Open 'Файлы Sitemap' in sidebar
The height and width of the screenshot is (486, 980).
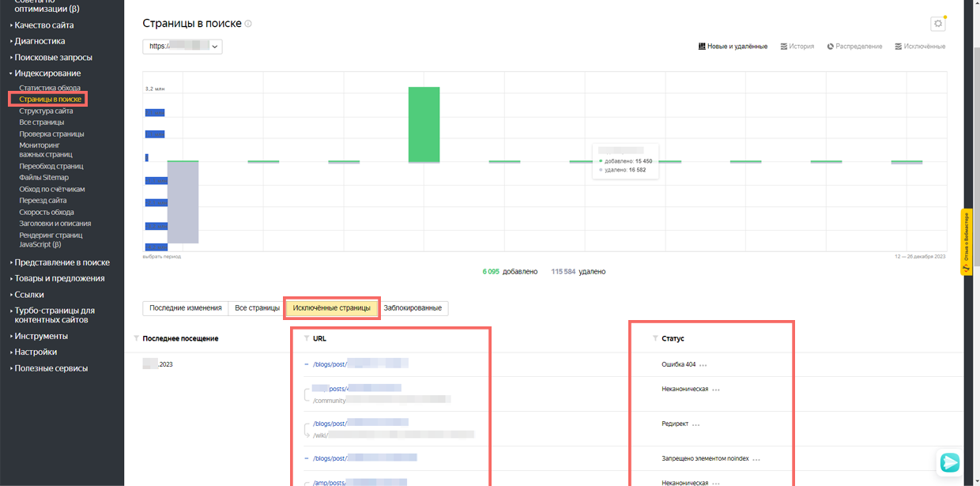[x=43, y=178]
